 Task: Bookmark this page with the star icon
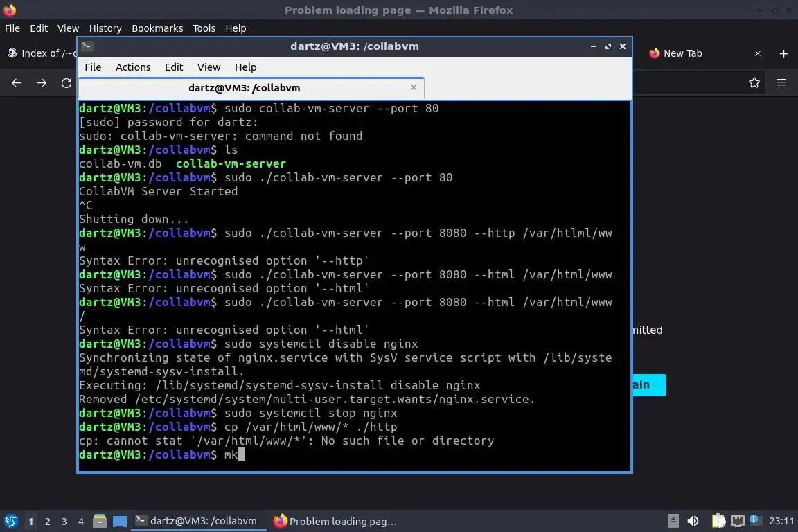pyautogui.click(x=754, y=82)
